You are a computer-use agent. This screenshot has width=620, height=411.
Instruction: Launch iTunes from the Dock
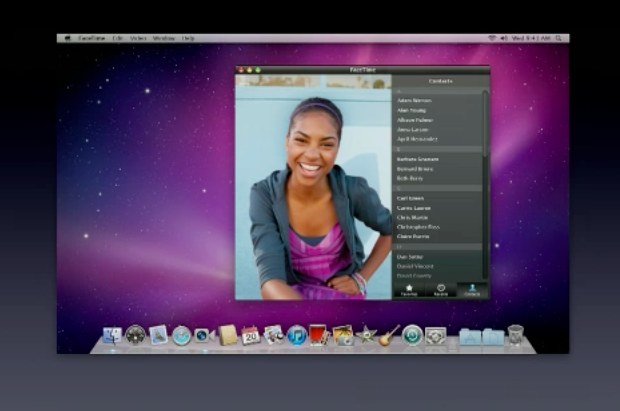(296, 335)
